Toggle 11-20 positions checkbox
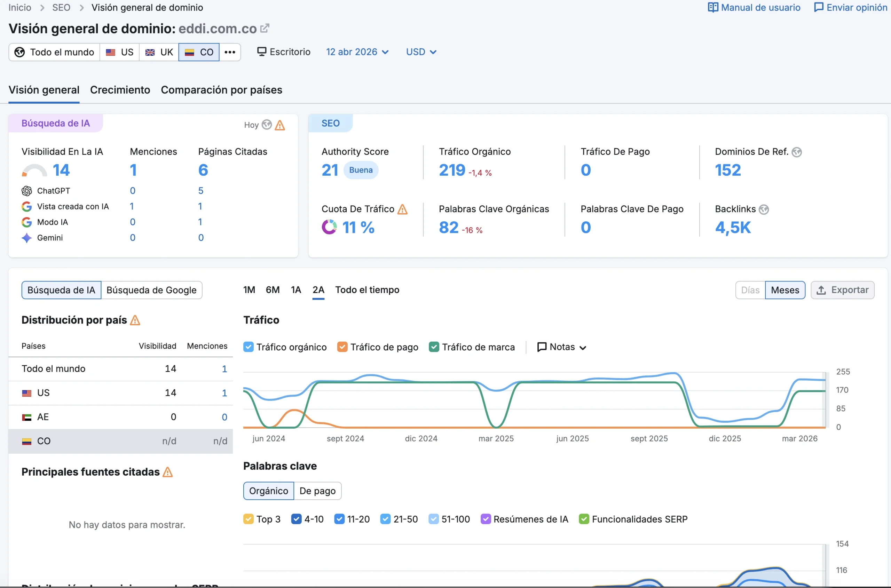 [339, 519]
